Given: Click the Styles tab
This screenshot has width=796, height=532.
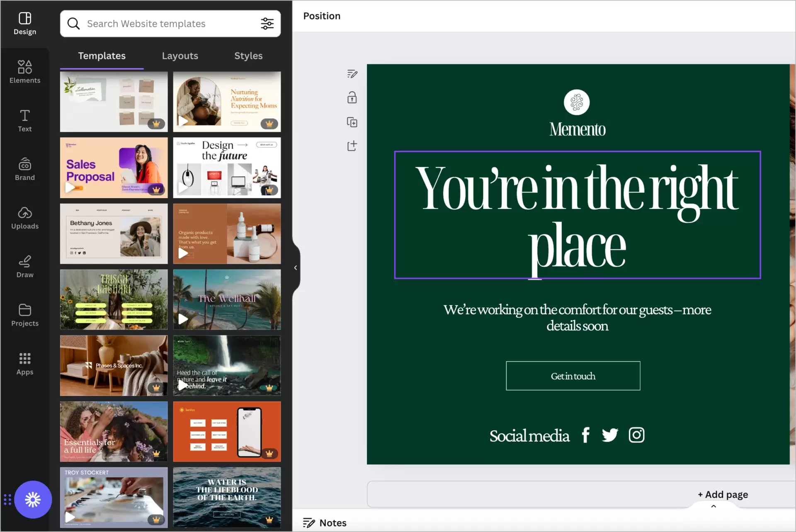Looking at the screenshot, I should (x=248, y=55).
